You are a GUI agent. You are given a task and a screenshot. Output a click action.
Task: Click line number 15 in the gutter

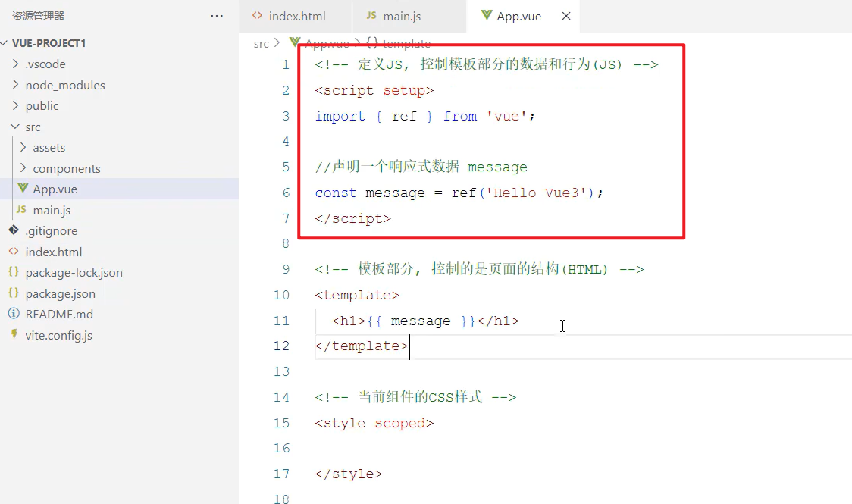[281, 423]
